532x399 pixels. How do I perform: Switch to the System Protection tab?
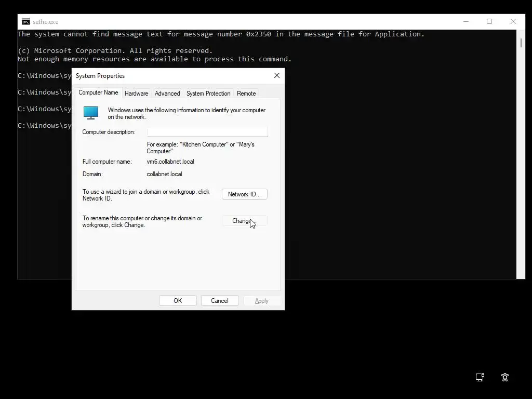tap(208, 94)
